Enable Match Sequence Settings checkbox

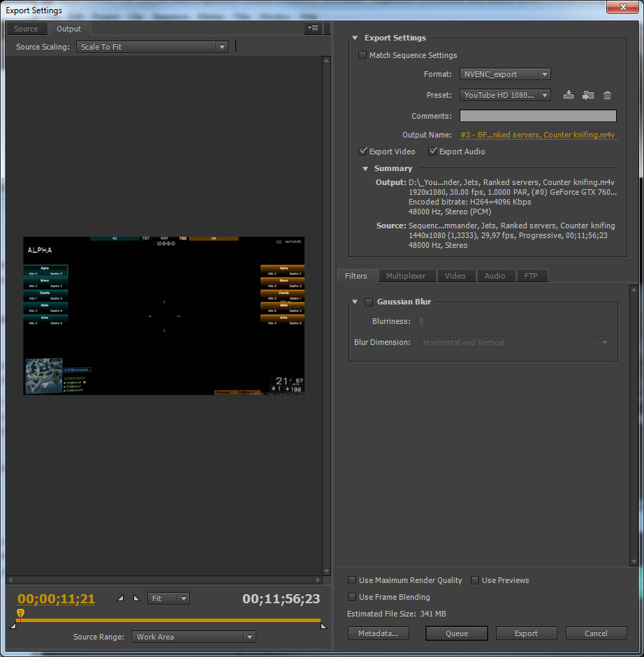pos(363,55)
